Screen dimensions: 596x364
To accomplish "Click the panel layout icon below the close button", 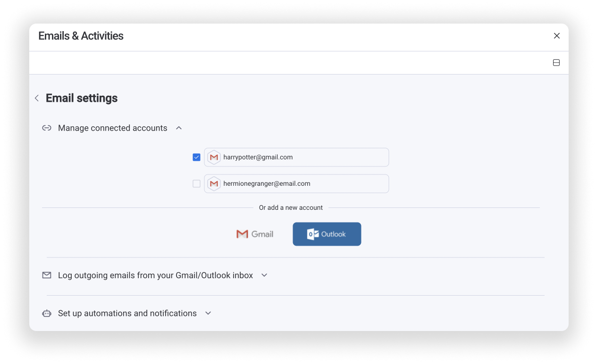I will (x=556, y=62).
